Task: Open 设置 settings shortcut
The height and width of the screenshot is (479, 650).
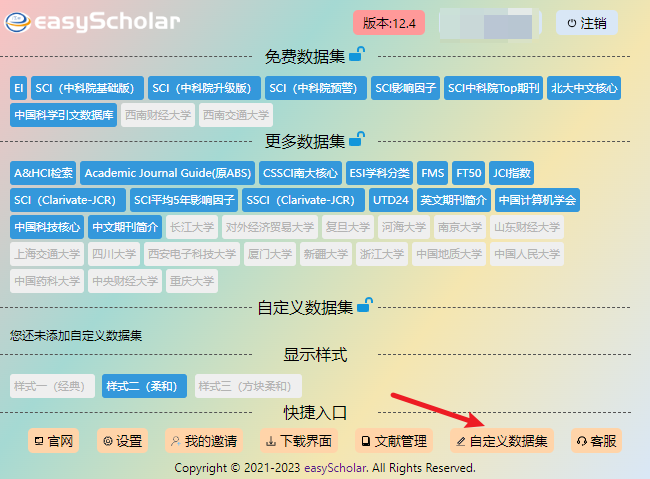Action: click(x=122, y=441)
